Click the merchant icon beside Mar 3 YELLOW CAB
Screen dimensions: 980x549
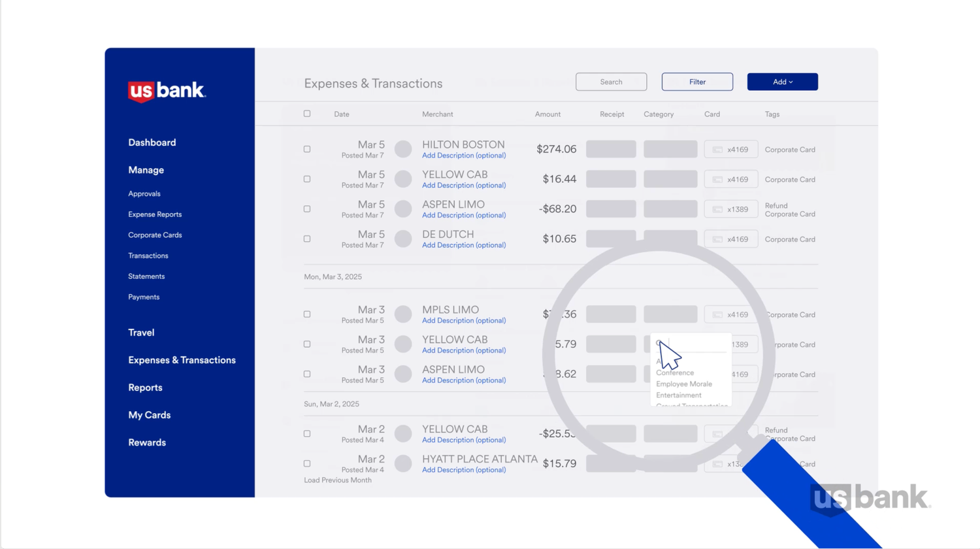pos(403,344)
